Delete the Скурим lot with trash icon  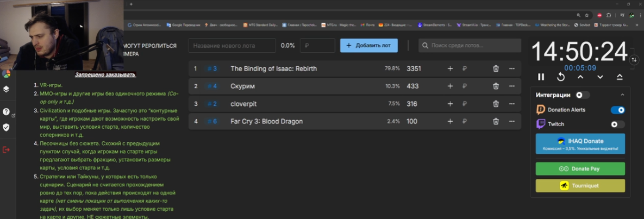pos(496,86)
